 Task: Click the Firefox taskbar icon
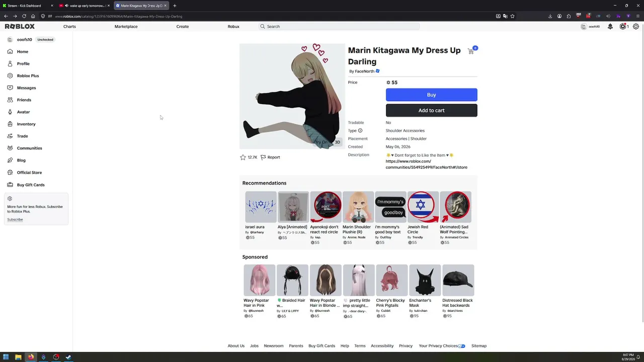coord(31,357)
